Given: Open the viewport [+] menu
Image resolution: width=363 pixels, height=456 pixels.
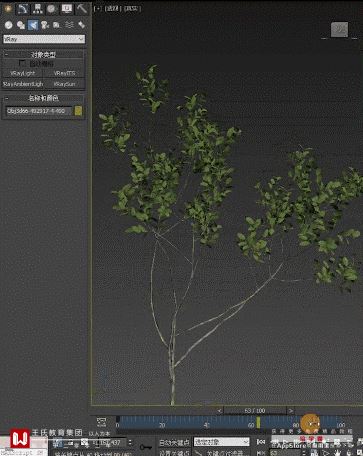Looking at the screenshot, I should click(98, 9).
